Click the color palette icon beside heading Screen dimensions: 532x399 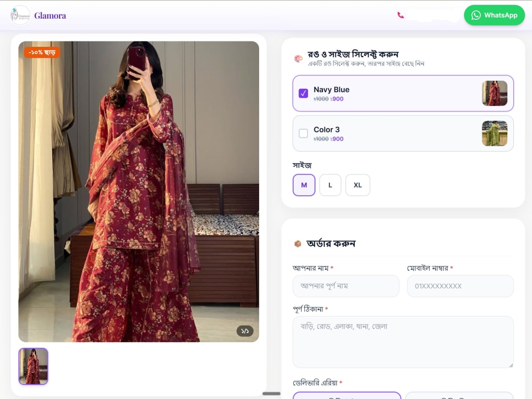pyautogui.click(x=298, y=59)
